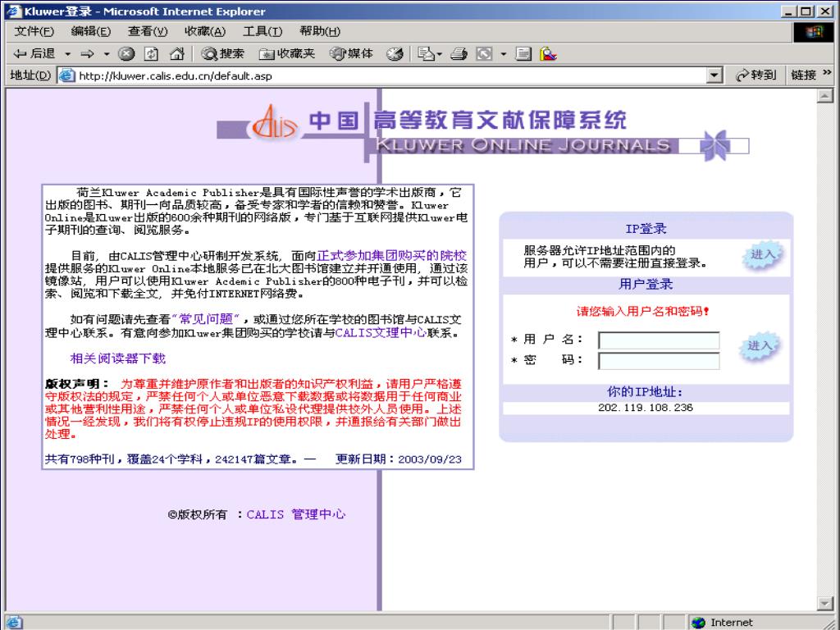
Task: Open the 编辑(E) menu
Action: pyautogui.click(x=91, y=31)
